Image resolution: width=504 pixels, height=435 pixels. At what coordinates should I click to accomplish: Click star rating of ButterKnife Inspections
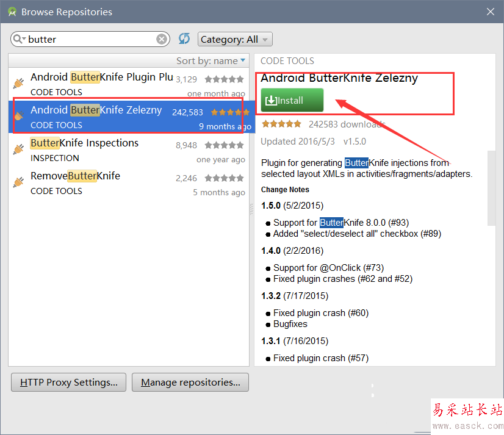click(225, 145)
